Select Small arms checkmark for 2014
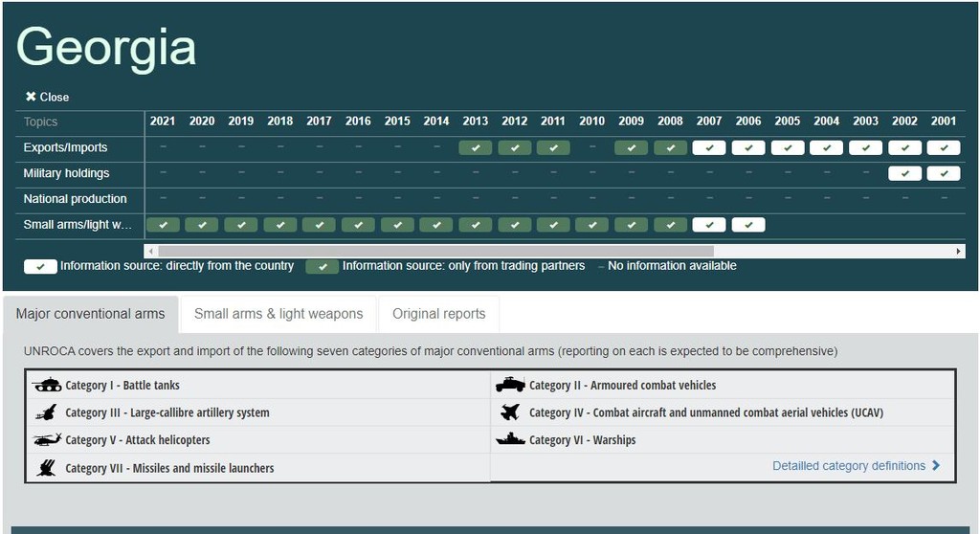The height and width of the screenshot is (534, 980). click(436, 225)
